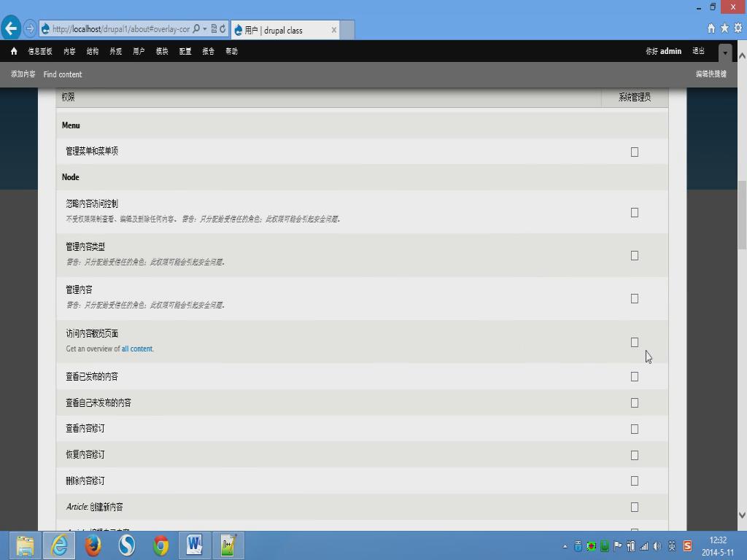Click the scrollbar up arrow
747x560 pixels.
click(742, 55)
